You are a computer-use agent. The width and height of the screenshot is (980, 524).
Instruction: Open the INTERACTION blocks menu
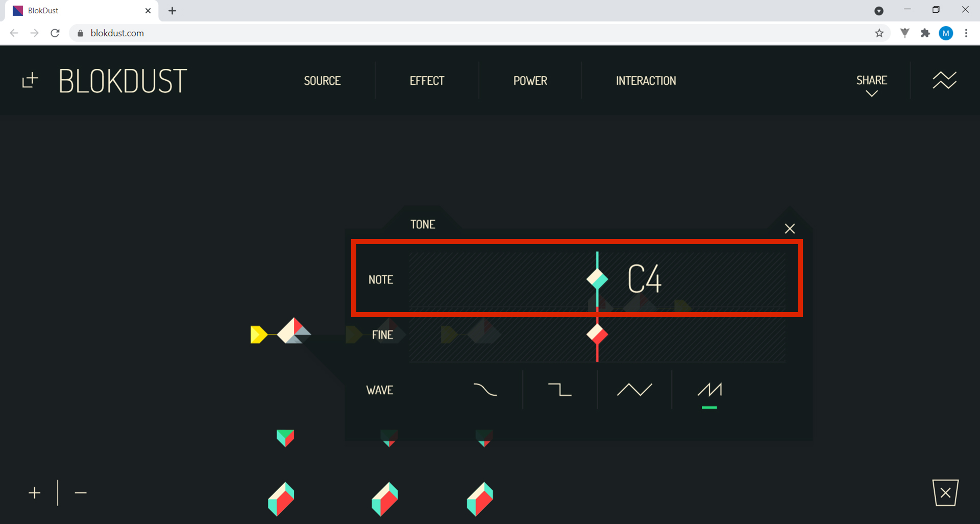[x=646, y=81]
